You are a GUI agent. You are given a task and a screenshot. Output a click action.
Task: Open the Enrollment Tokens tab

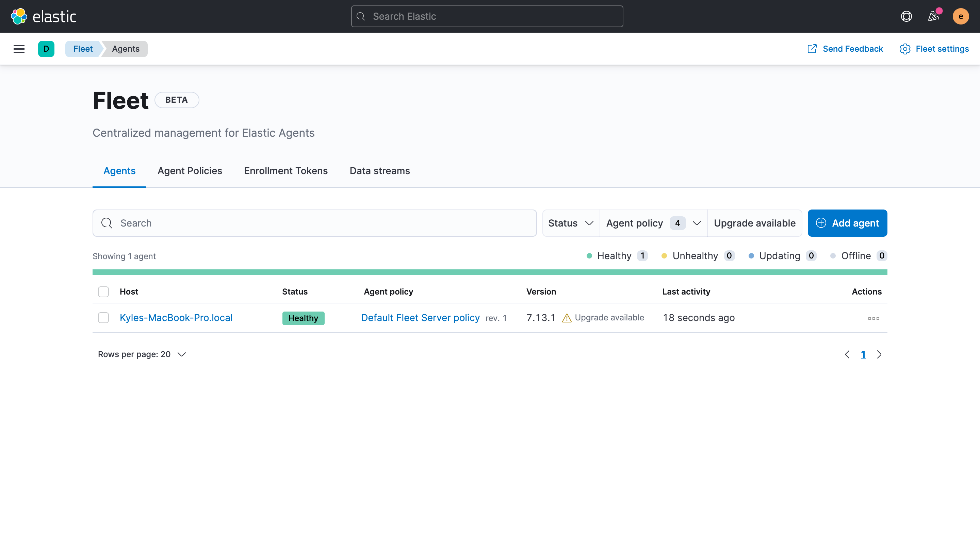[286, 171]
